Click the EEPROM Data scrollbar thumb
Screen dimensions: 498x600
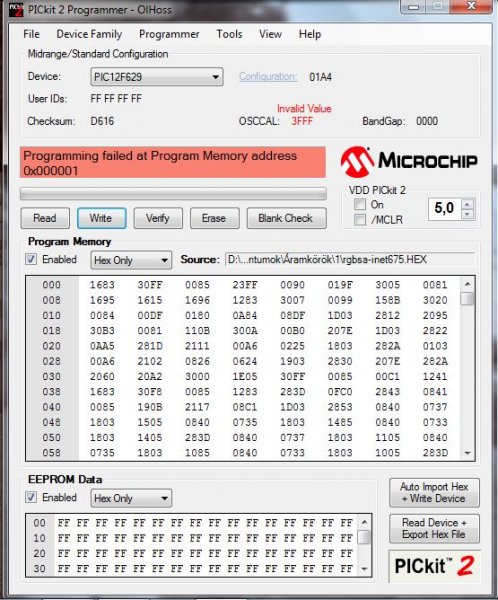[364, 537]
